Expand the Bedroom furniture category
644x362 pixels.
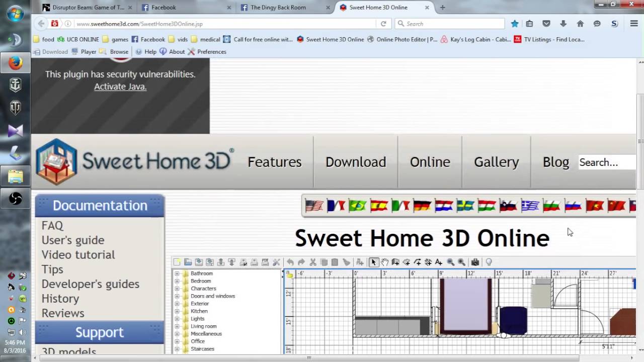[177, 281]
